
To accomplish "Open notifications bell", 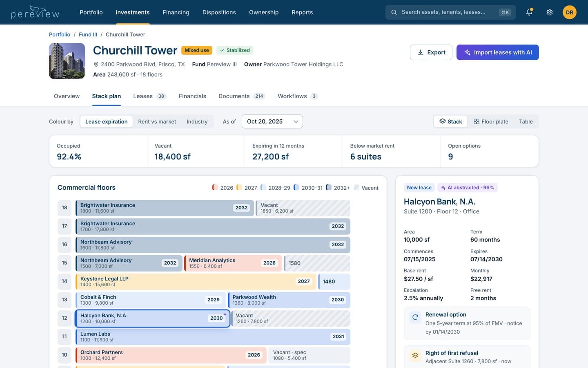I will click(x=529, y=12).
